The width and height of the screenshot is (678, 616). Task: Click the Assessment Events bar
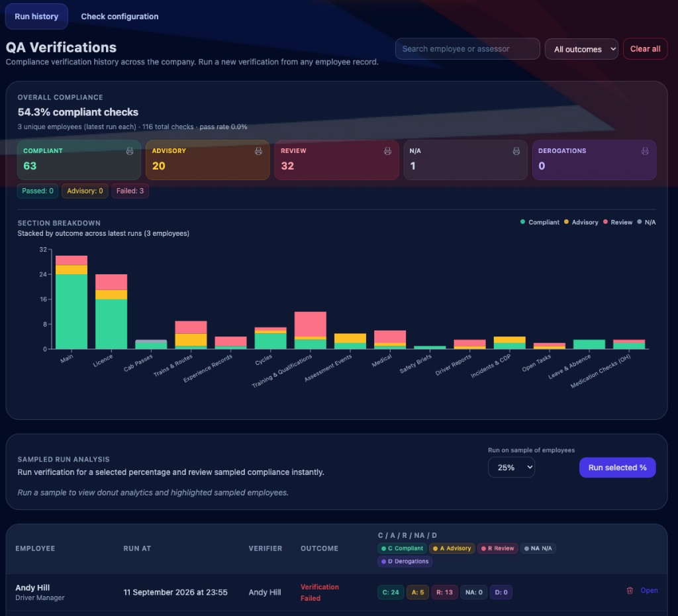[x=350, y=341]
